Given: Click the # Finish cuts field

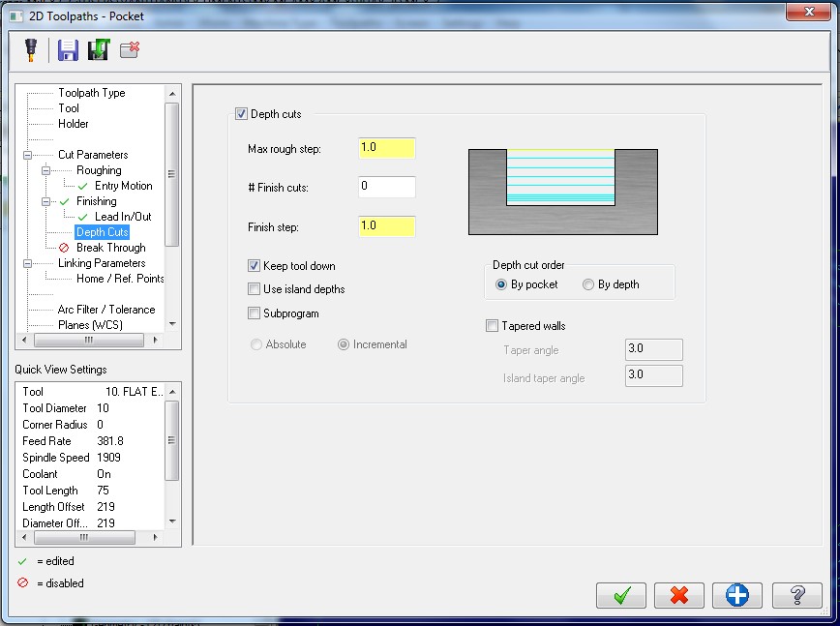Looking at the screenshot, I should click(387, 187).
